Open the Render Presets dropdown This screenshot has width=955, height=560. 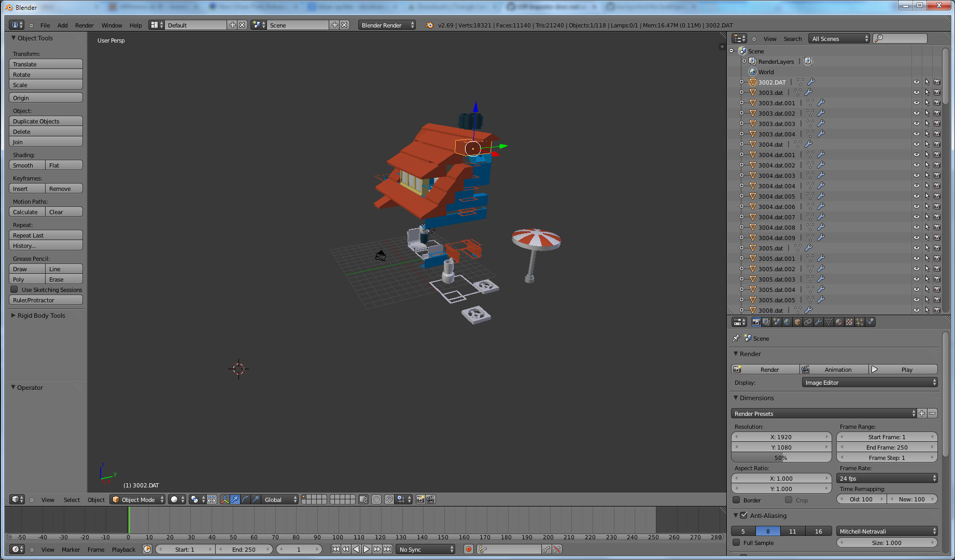click(823, 413)
